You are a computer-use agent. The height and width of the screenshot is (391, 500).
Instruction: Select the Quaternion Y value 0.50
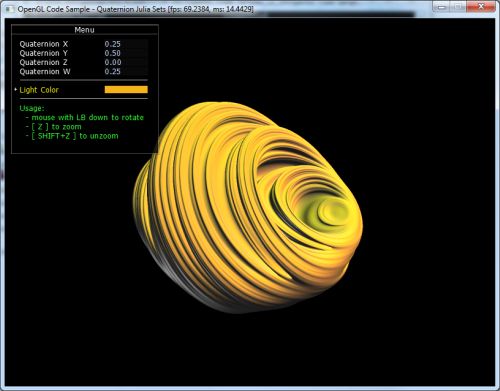click(113, 53)
